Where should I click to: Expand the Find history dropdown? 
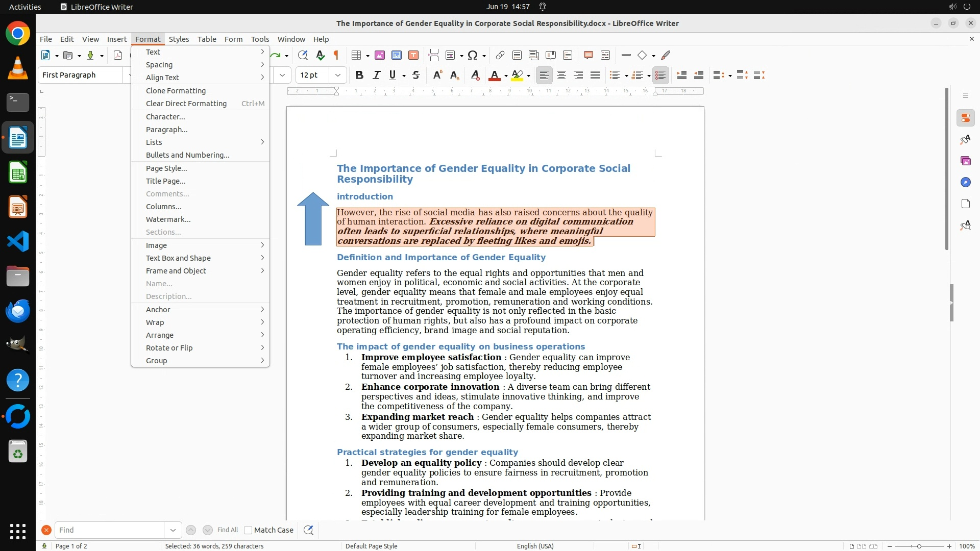click(x=173, y=530)
